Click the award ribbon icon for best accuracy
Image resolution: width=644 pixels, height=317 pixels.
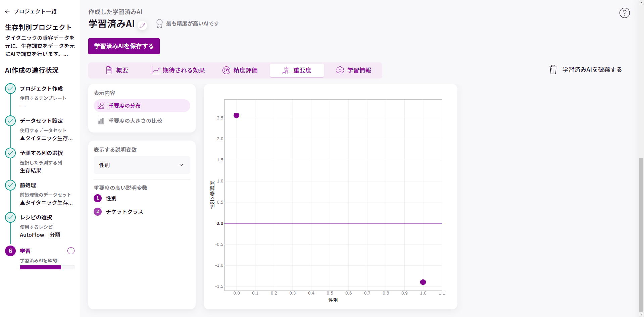coord(159,23)
